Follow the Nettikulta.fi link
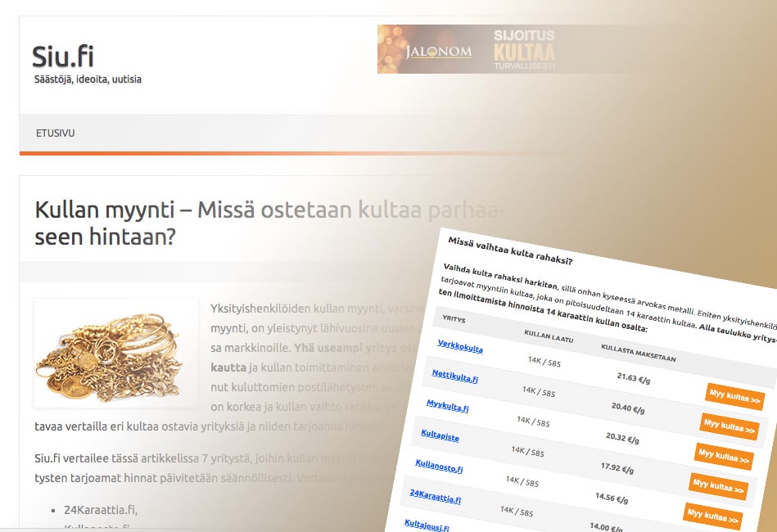The width and height of the screenshot is (777, 532). pyautogui.click(x=455, y=376)
